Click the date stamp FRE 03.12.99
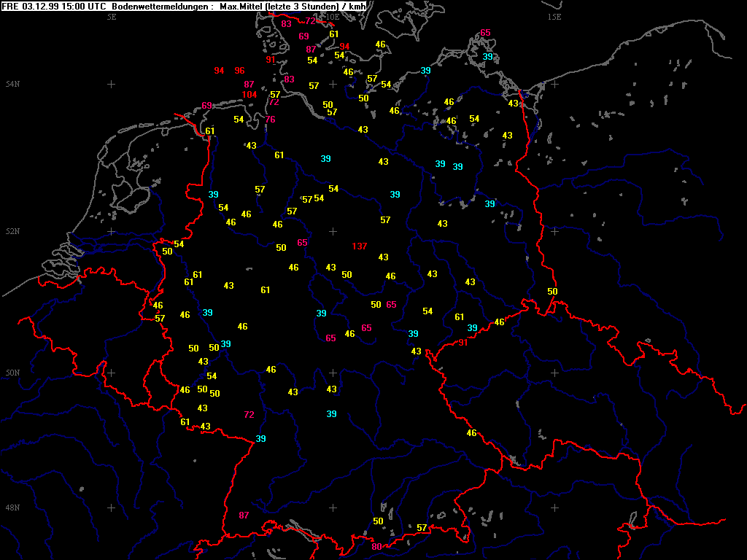 click(x=31, y=6)
